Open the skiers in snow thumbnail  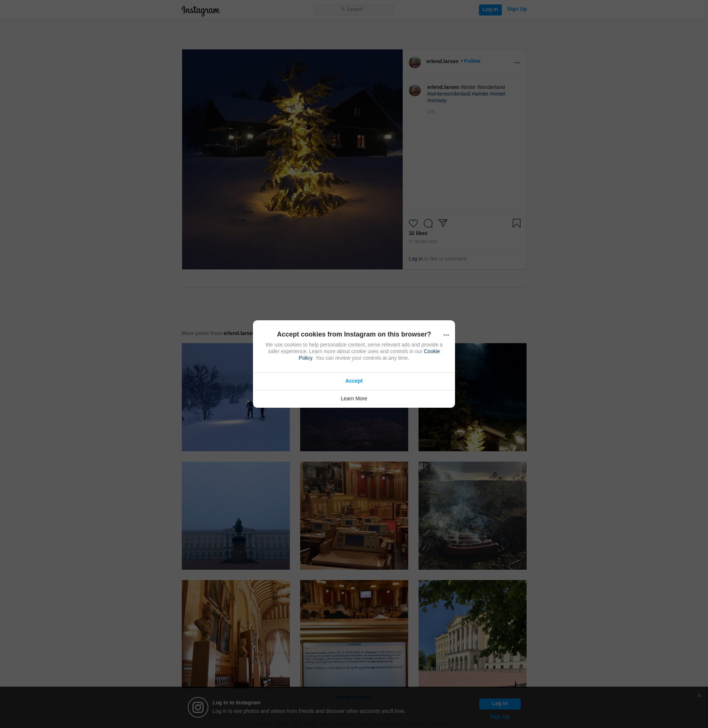(x=235, y=397)
